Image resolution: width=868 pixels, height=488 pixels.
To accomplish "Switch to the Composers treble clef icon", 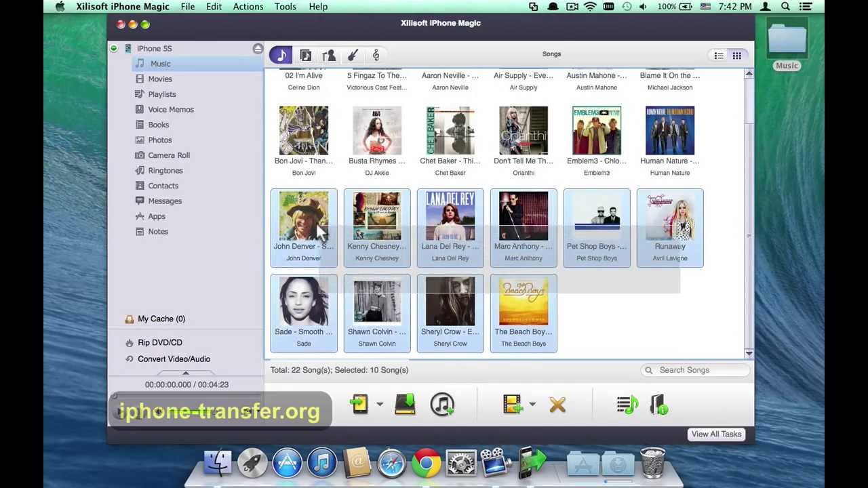I will 376,56.
